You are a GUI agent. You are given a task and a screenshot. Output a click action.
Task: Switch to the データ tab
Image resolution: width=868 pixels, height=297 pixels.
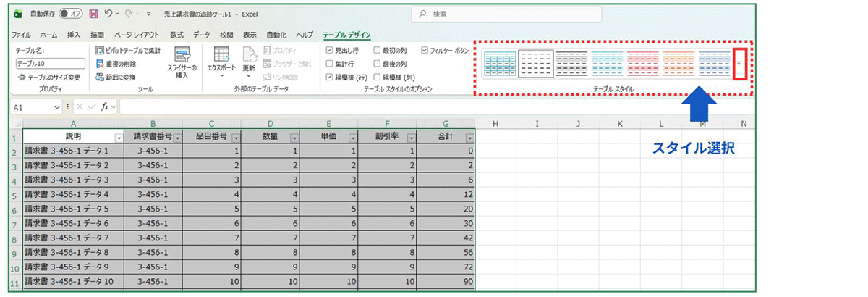coord(202,35)
